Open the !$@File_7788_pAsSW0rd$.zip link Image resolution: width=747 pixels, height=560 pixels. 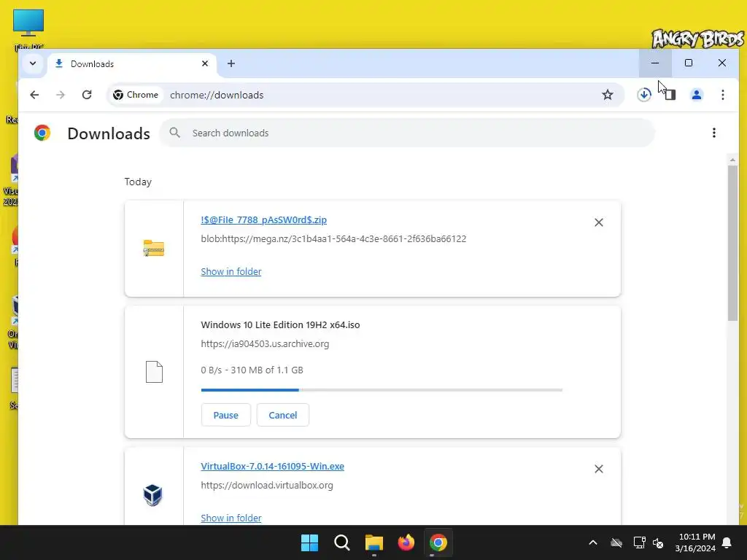264,220
